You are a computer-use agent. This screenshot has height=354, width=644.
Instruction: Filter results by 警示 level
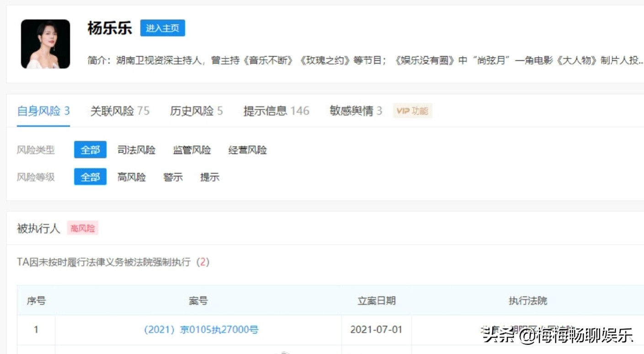click(x=172, y=177)
